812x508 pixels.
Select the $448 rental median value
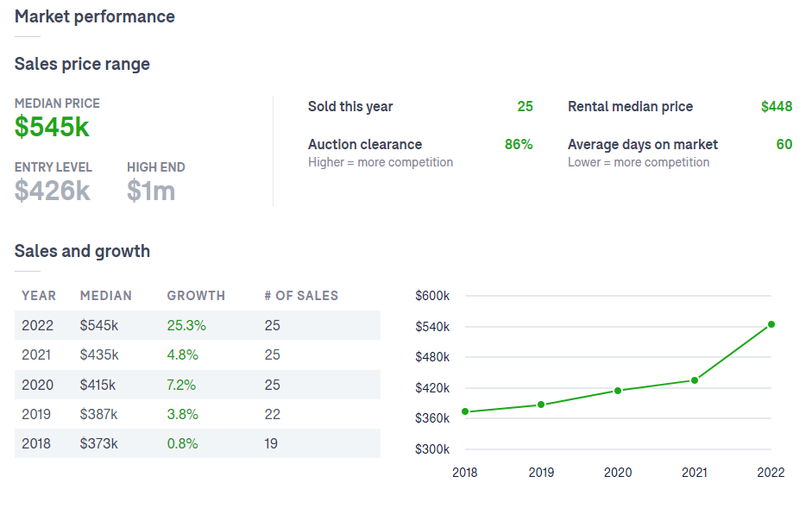(x=777, y=106)
